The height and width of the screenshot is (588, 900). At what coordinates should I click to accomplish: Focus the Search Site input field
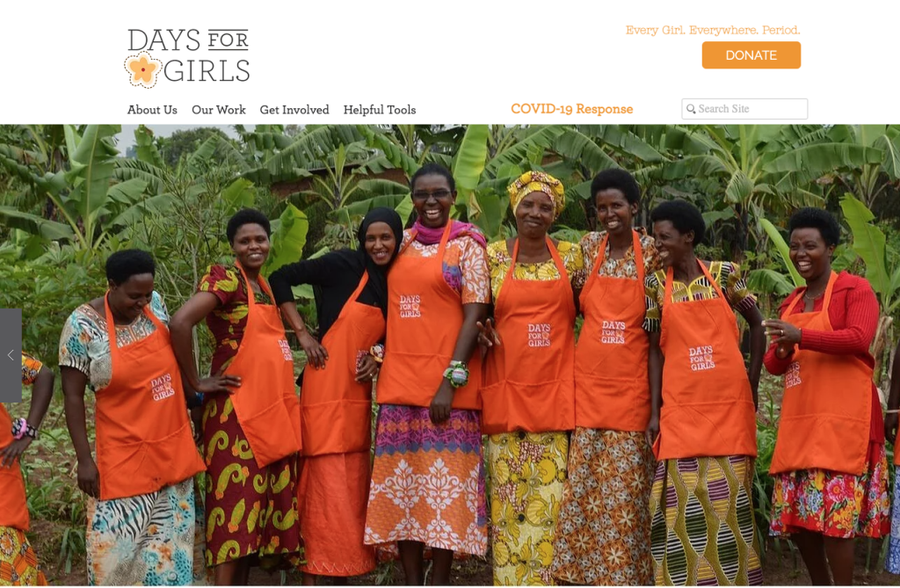click(x=744, y=108)
